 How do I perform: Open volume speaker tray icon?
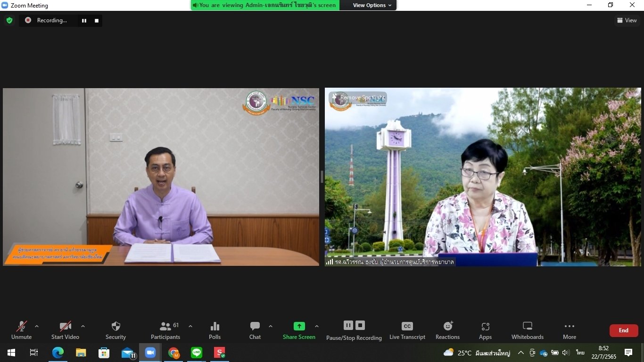coord(566,353)
